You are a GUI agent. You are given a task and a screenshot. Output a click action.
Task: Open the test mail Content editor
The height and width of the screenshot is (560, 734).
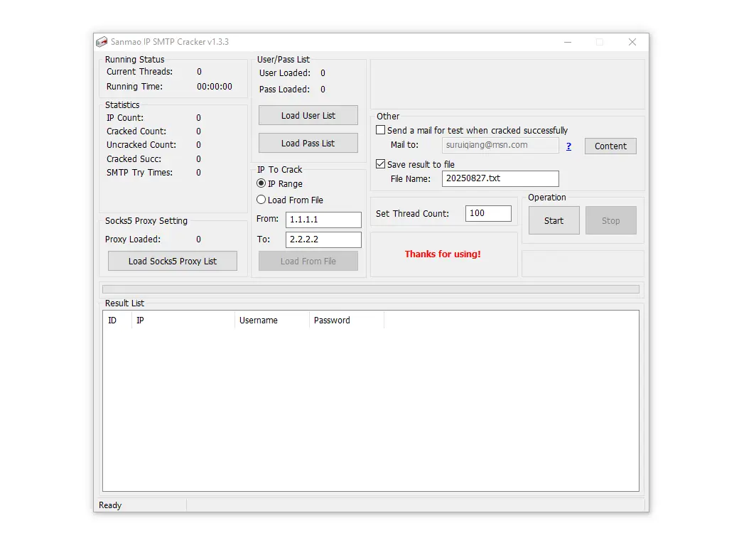610,146
